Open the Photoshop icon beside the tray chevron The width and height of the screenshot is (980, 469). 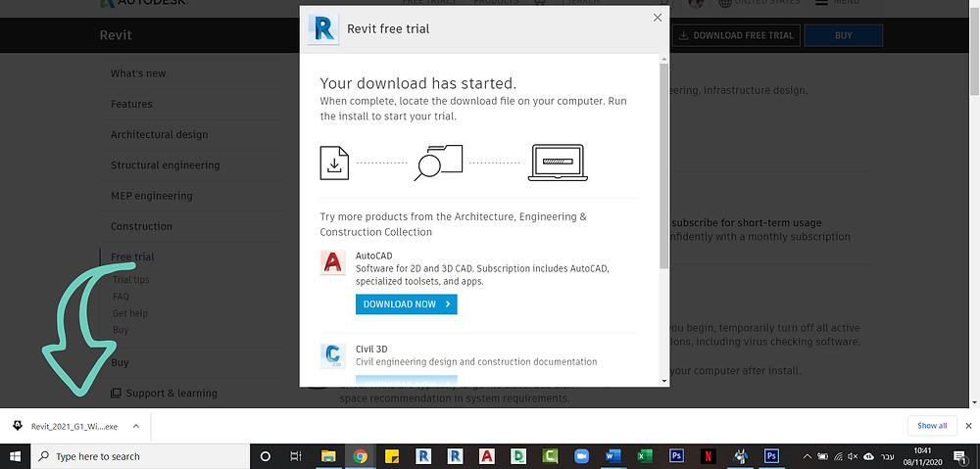tap(771, 456)
